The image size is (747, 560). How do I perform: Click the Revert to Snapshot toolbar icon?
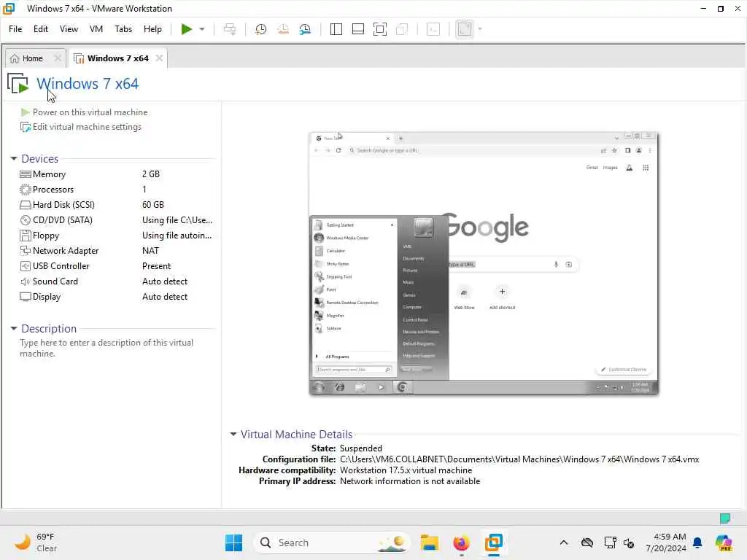pos(283,29)
